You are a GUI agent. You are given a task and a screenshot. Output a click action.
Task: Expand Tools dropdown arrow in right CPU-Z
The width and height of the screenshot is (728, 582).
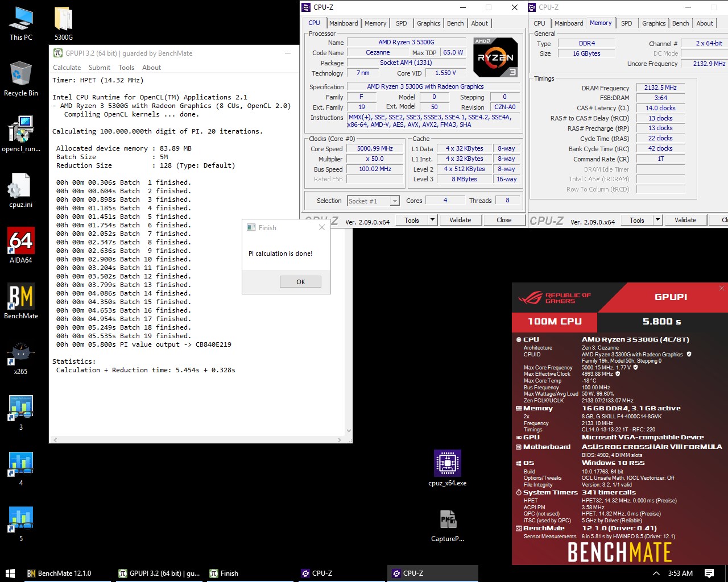click(x=657, y=220)
